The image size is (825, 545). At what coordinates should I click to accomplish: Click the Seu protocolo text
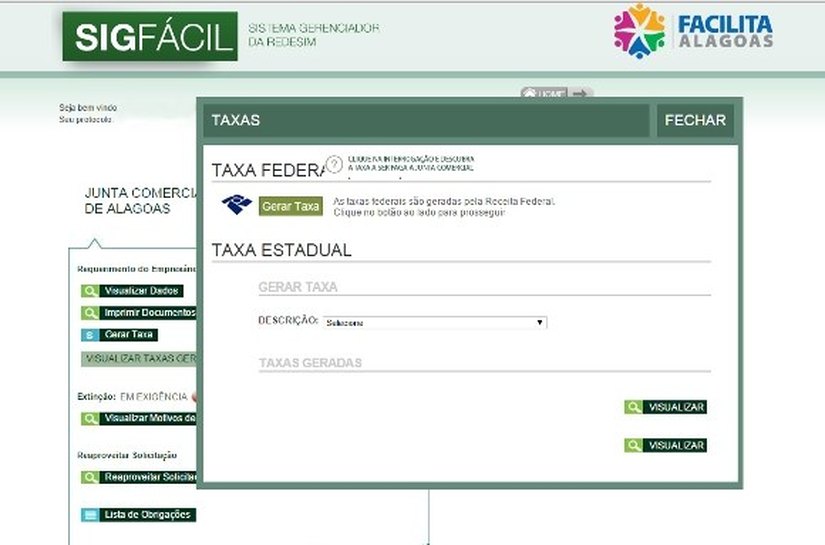[85, 119]
